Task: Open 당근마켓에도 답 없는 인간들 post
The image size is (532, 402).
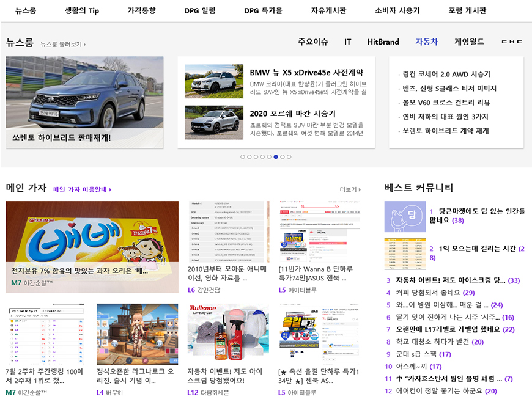Action: pos(478,216)
